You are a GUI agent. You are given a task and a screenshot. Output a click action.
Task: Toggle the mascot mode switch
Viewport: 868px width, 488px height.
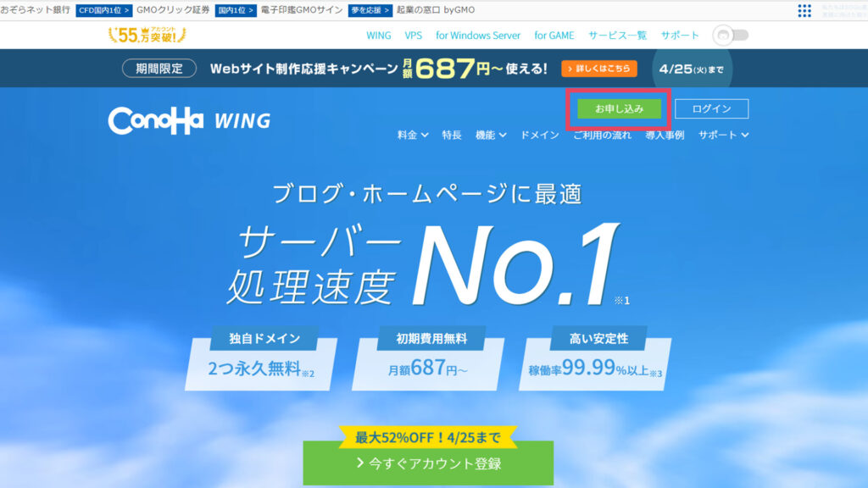[x=731, y=35]
